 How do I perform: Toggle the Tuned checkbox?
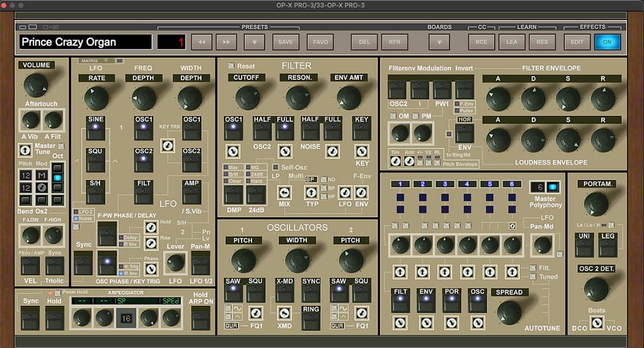click(533, 276)
